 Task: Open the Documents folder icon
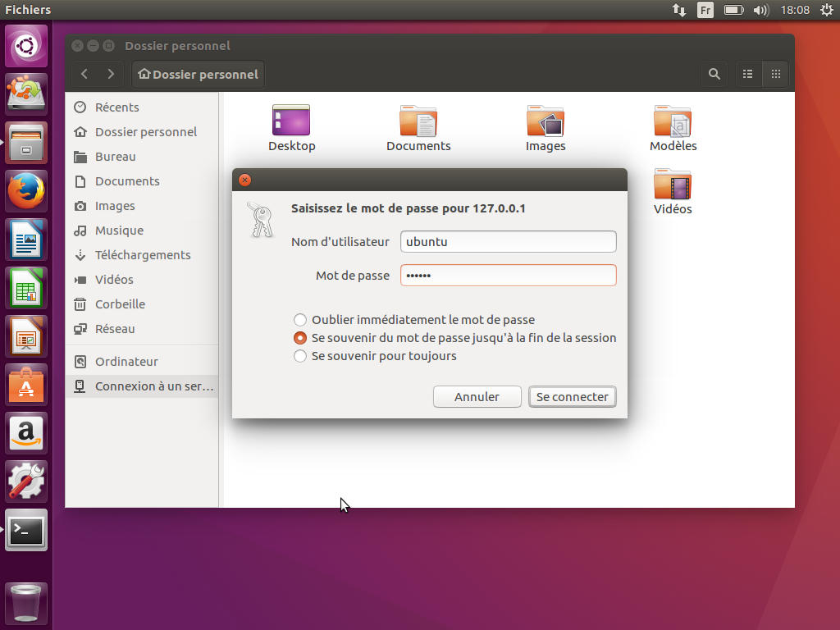[x=418, y=121]
